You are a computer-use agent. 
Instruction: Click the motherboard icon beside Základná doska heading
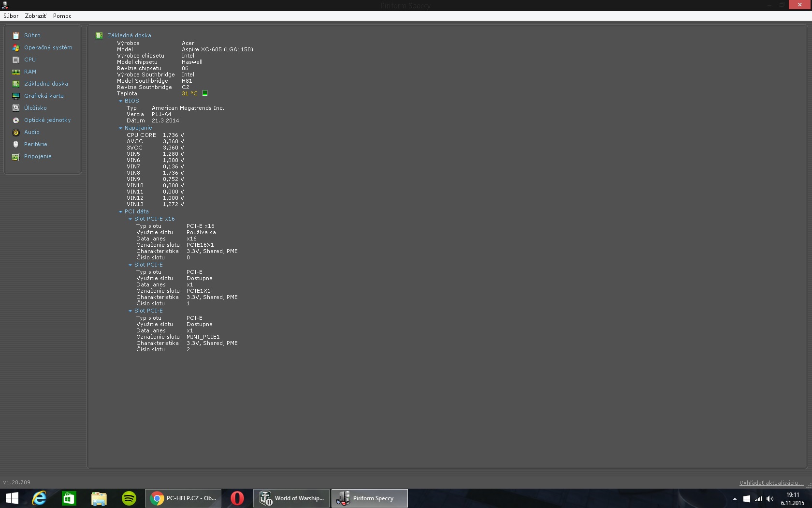click(99, 35)
